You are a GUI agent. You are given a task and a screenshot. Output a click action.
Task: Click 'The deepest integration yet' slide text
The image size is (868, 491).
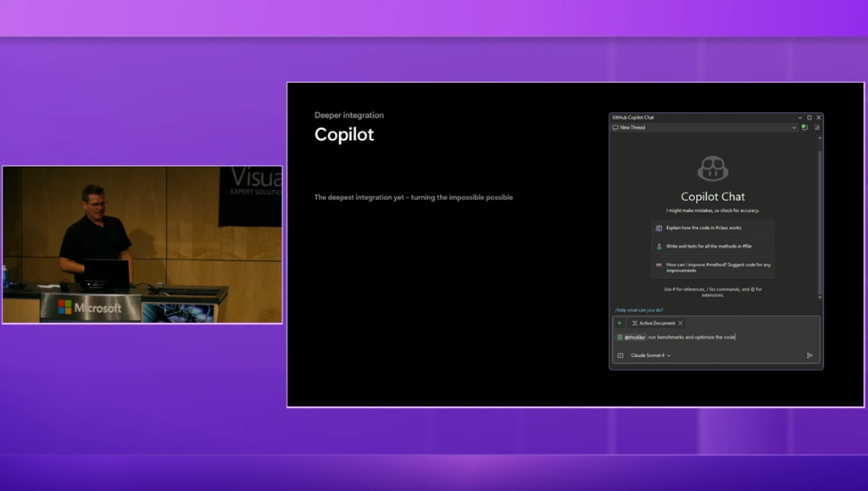click(x=414, y=197)
